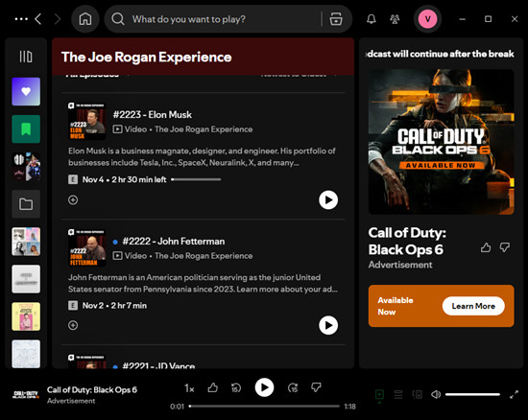Thumbs down in the player bar
The height and width of the screenshot is (420, 528).
tap(316, 387)
